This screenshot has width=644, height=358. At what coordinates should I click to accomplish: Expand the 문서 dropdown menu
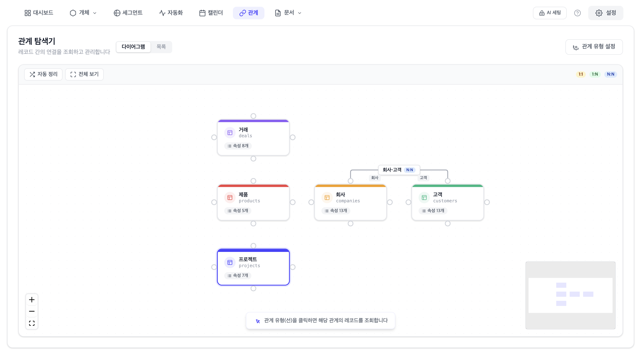click(x=288, y=13)
